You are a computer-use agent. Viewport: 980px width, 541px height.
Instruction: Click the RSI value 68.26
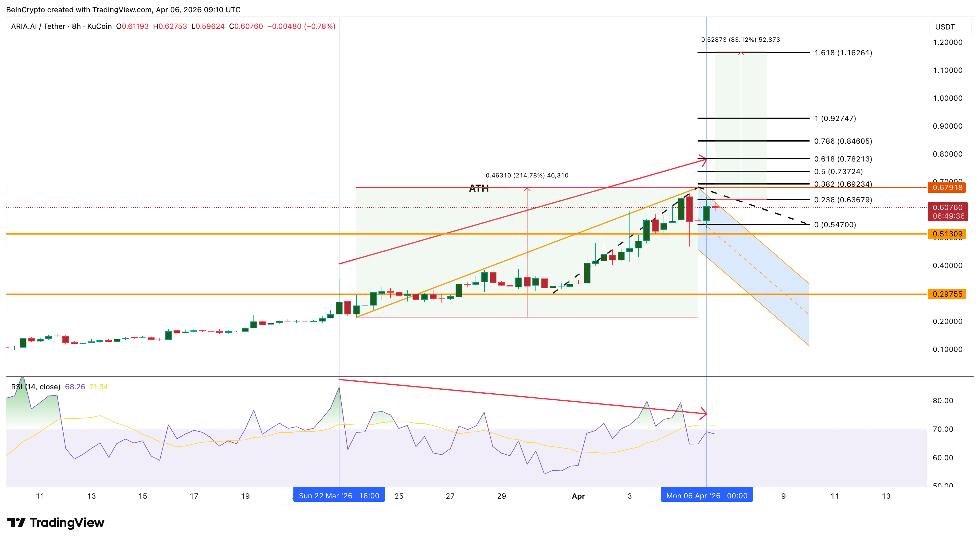(75, 386)
